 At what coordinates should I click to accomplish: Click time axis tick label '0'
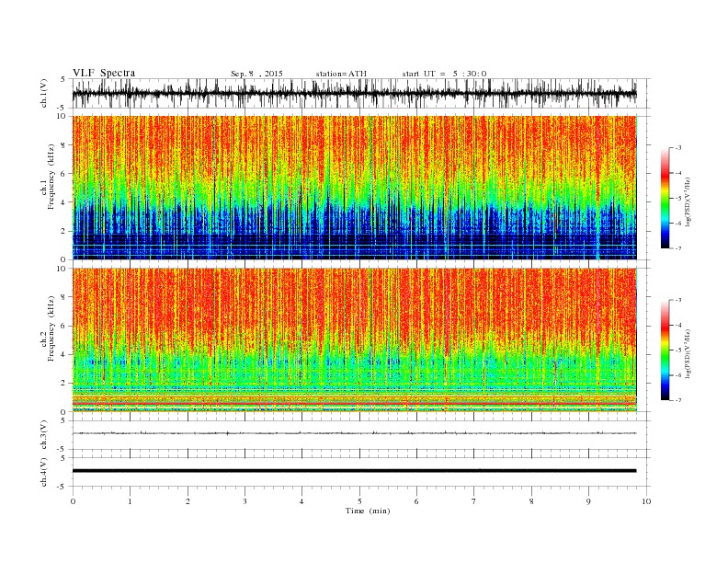[73, 501]
